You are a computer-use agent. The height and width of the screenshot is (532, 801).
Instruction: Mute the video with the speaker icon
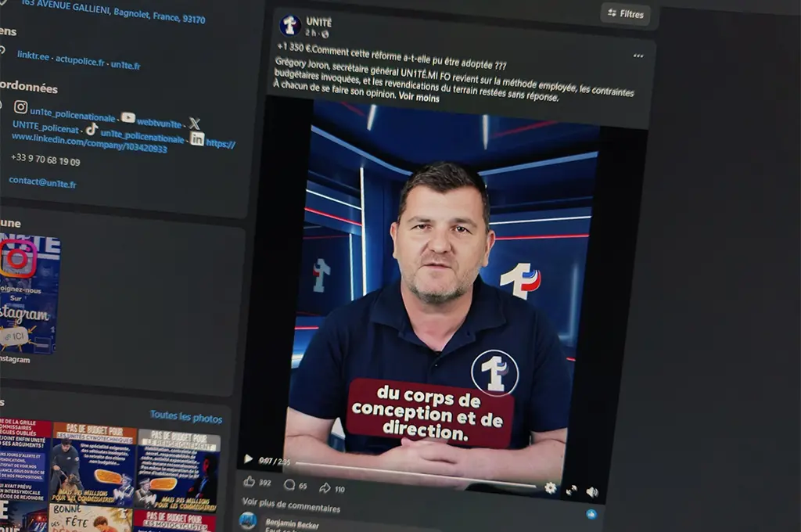pos(591,492)
